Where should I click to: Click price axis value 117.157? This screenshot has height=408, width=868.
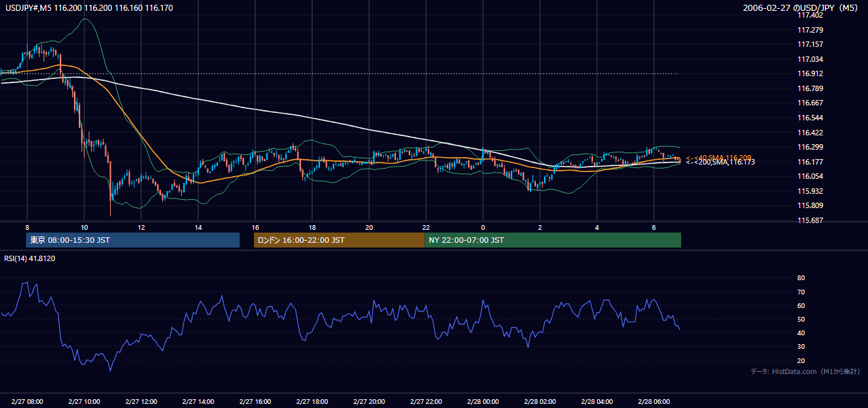pos(810,44)
